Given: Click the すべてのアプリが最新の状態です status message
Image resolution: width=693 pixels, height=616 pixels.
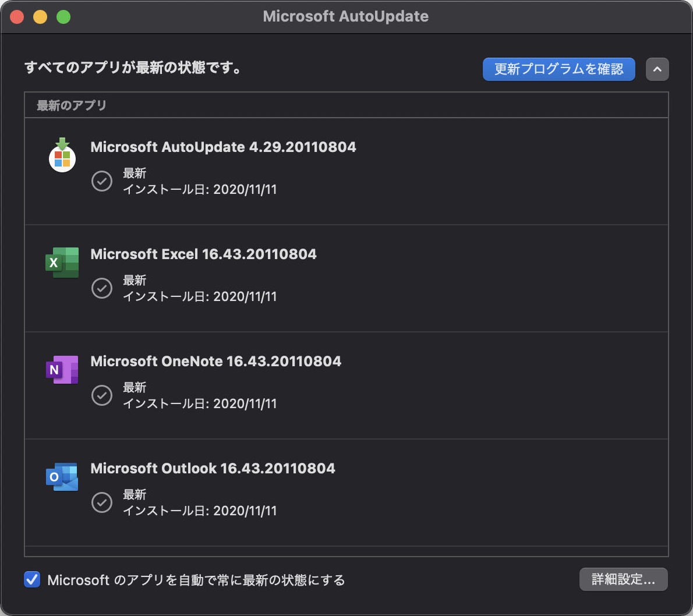Looking at the screenshot, I should tap(133, 68).
